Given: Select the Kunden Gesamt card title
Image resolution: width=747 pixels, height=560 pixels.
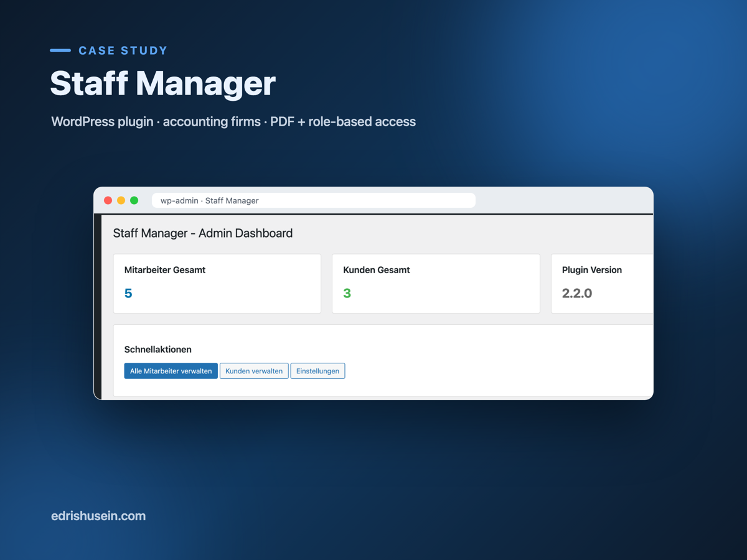Looking at the screenshot, I should click(377, 270).
